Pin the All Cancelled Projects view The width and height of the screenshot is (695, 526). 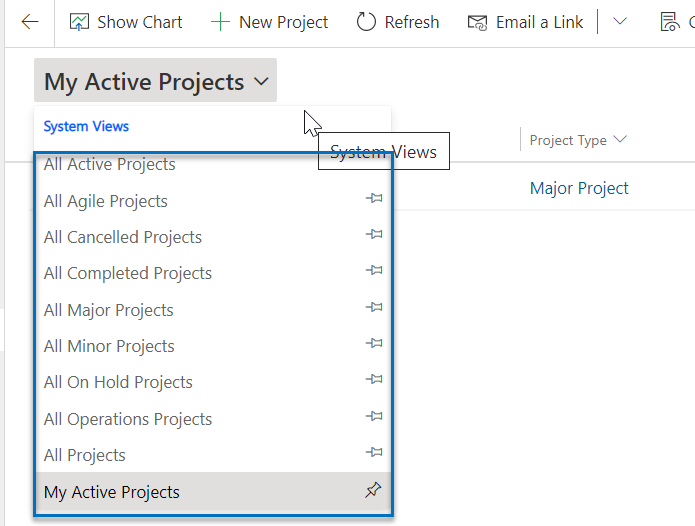374,234
